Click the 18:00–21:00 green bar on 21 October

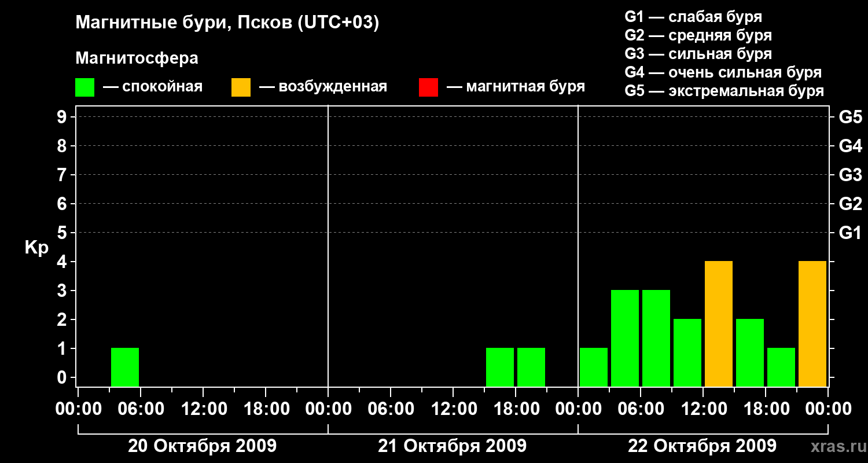531,368
